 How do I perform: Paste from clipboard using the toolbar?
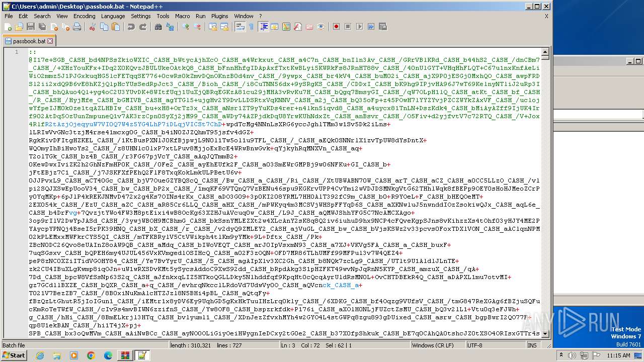point(116,27)
